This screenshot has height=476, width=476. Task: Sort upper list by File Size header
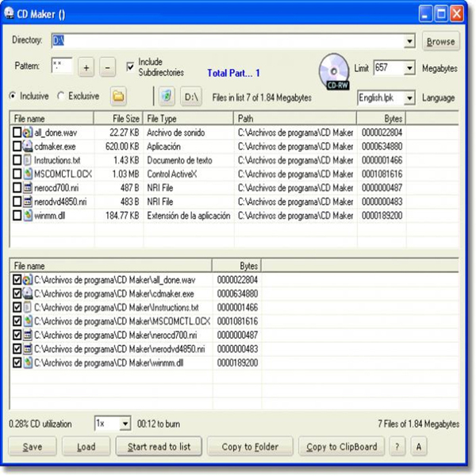[118, 118]
